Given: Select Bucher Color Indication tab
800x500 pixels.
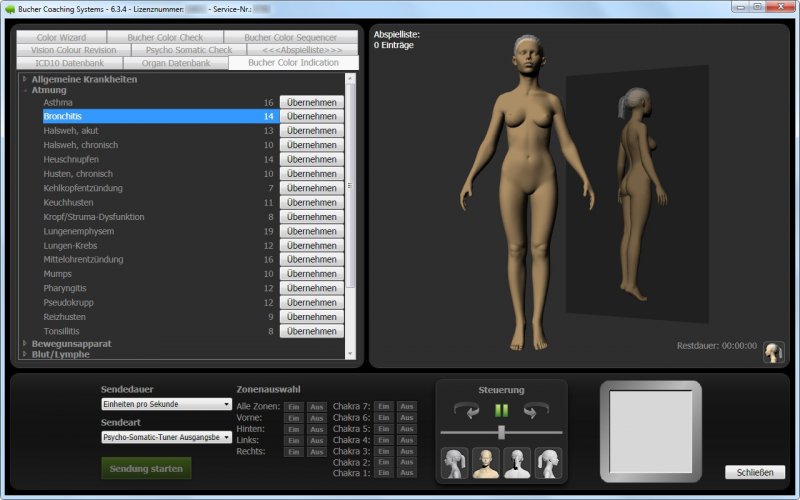Looking at the screenshot, I should [x=293, y=63].
